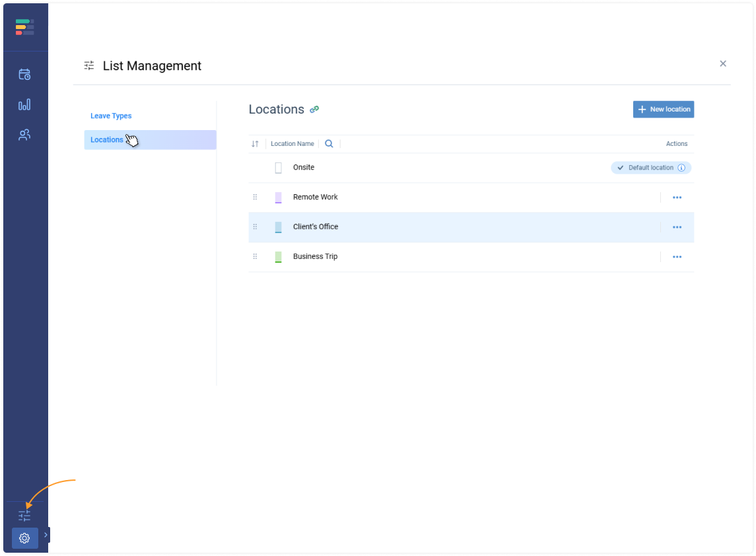Open actions menu for Business Trip
Viewport: 756px width, 556px height.
pyautogui.click(x=677, y=257)
